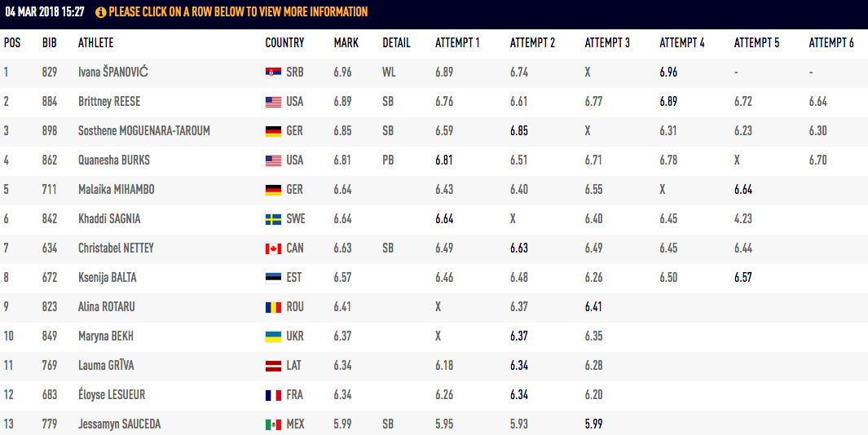Click the Mexico flag next to MEX
Viewport: 868px width, 435px height.
coord(273,424)
